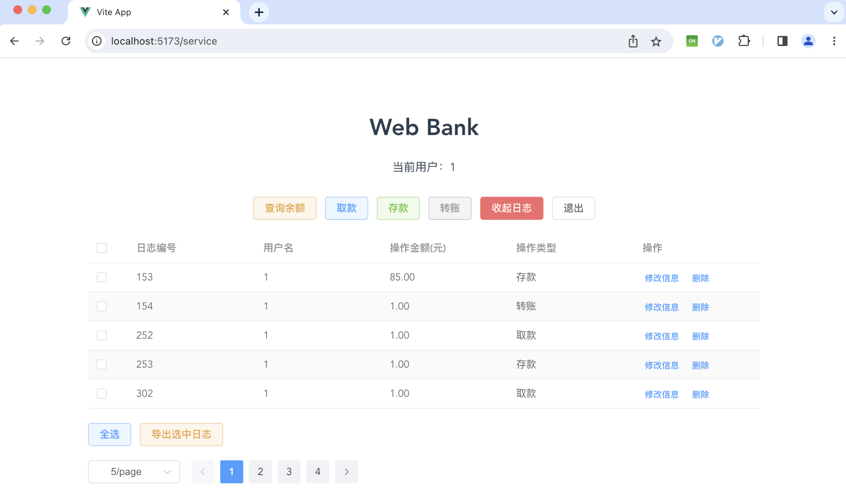Image resolution: width=846 pixels, height=504 pixels.
Task: Check the header select-all checkbox
Action: tap(102, 248)
